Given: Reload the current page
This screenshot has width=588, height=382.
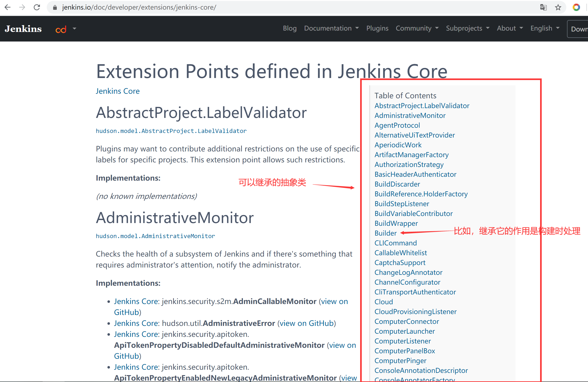Looking at the screenshot, I should (37, 7).
